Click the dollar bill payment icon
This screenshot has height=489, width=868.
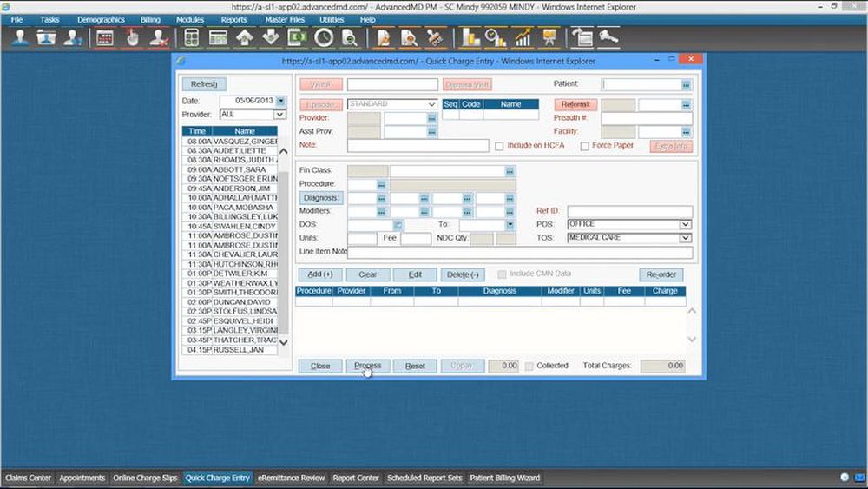297,37
